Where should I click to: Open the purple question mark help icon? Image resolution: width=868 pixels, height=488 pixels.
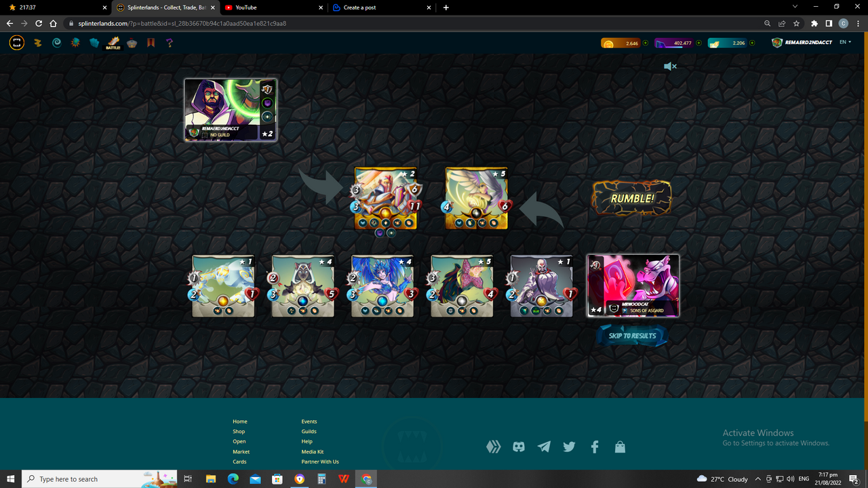click(170, 43)
